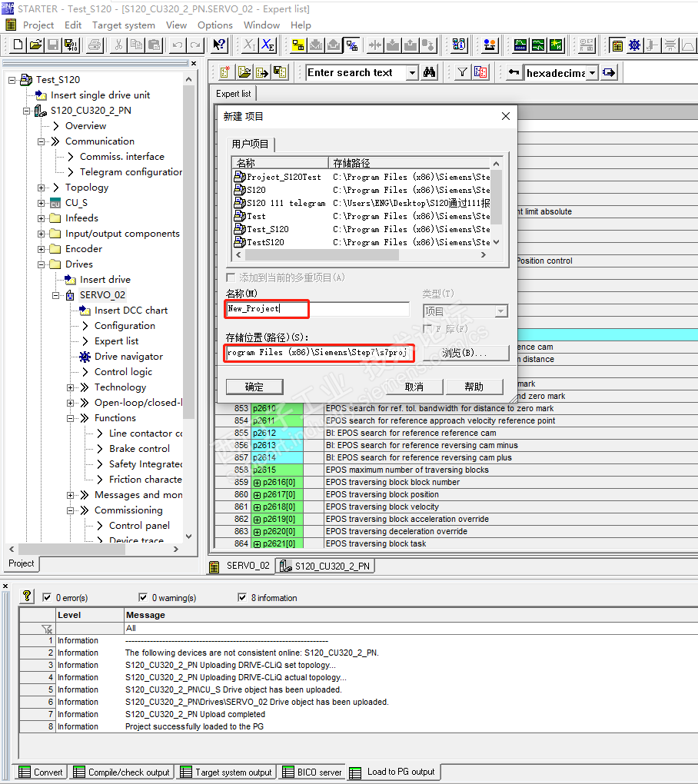Click the project name input field
698x784 pixels.
click(x=317, y=309)
